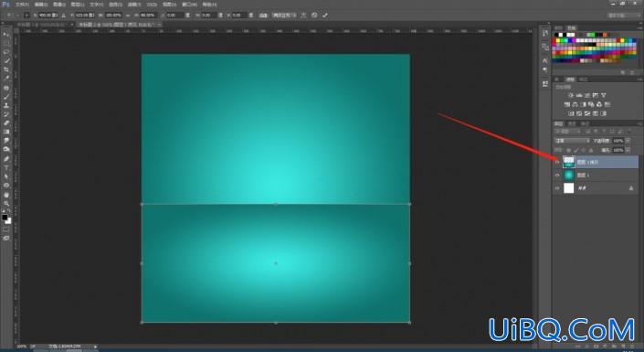Open the Layers panel menu

(x=640, y=123)
